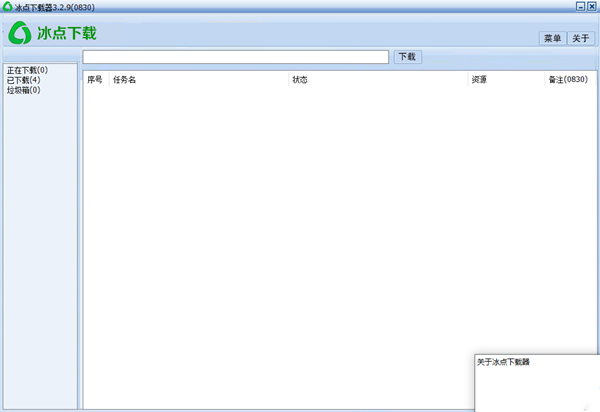Click the title bar app icon
600x412 pixels.
[7, 7]
